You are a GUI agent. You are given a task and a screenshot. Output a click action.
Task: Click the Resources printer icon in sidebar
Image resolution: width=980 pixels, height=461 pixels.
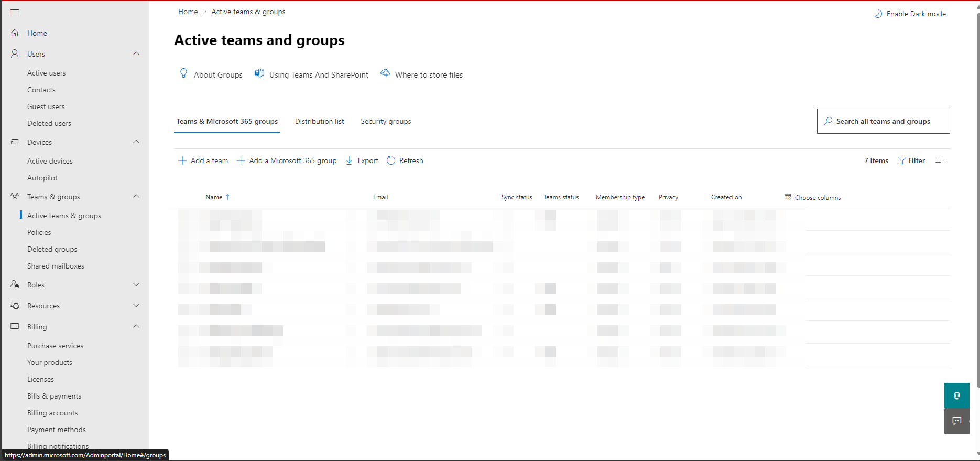(x=15, y=306)
